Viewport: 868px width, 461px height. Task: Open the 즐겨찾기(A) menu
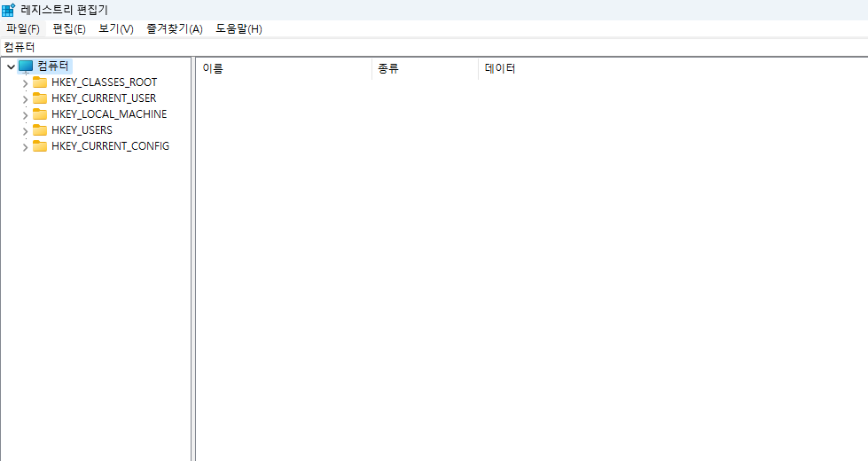pos(175,28)
